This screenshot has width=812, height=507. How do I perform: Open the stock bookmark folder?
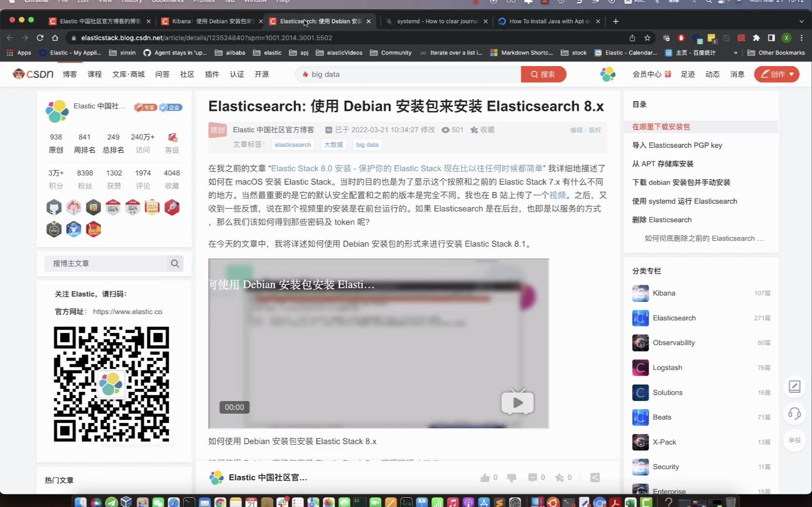tap(574, 52)
